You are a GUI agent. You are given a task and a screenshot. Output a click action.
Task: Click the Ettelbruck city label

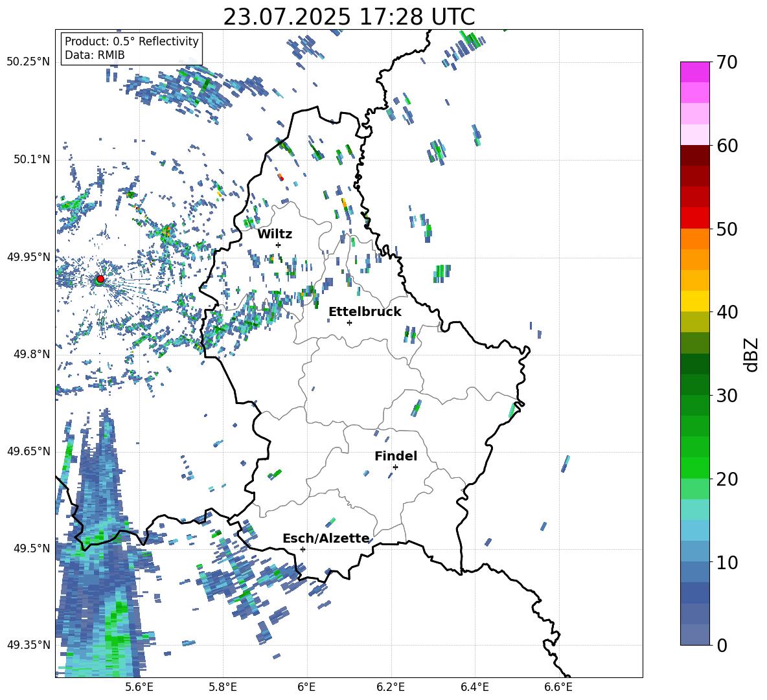pyautogui.click(x=365, y=312)
